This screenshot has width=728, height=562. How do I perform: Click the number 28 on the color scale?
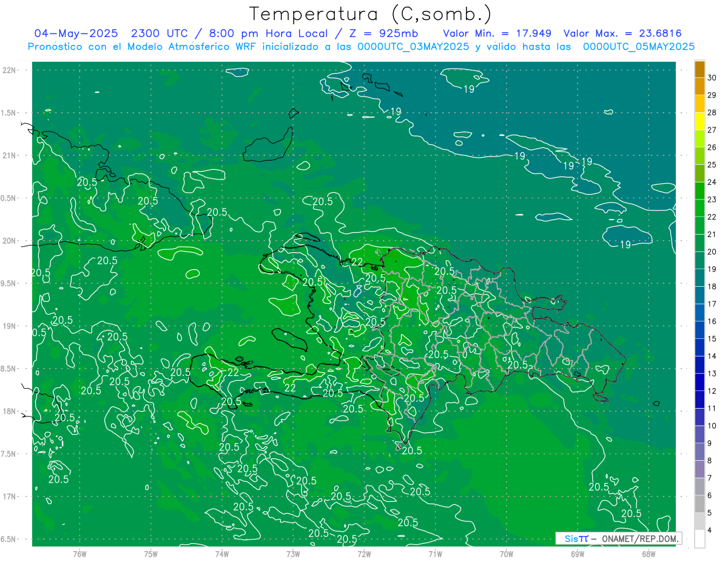tap(712, 113)
